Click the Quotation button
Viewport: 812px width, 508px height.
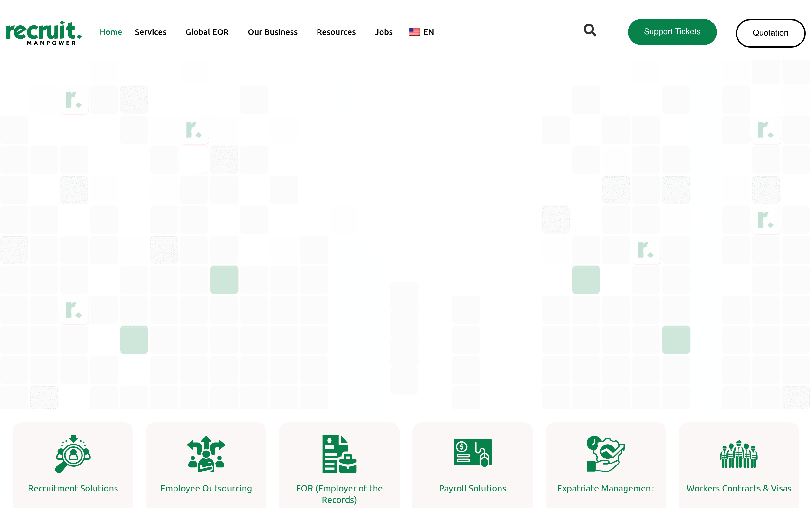tap(770, 33)
